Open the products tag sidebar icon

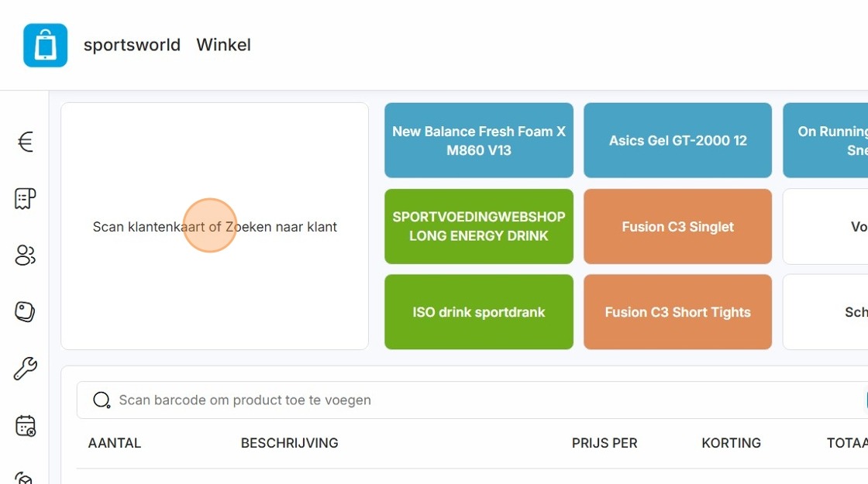tap(25, 311)
